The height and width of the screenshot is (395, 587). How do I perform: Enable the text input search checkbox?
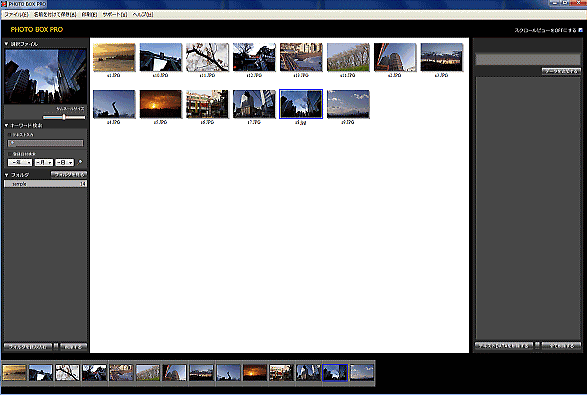coord(10,134)
